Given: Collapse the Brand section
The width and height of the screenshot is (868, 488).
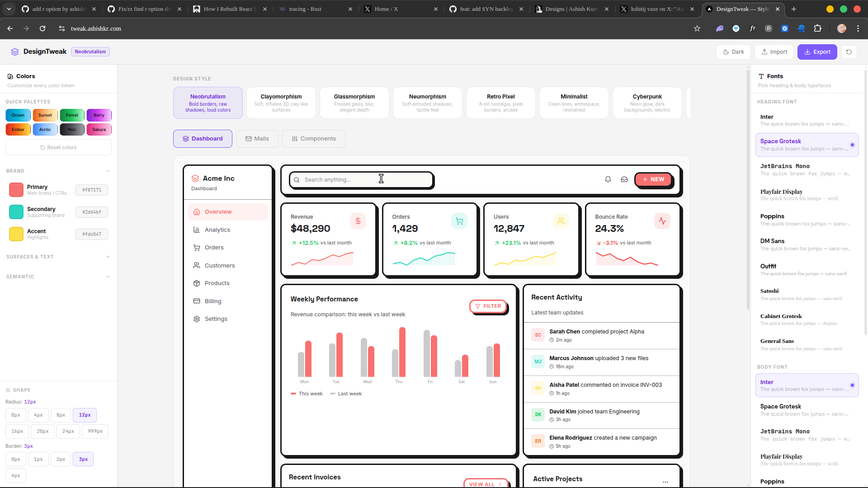Looking at the screenshot, I should pyautogui.click(x=108, y=171).
